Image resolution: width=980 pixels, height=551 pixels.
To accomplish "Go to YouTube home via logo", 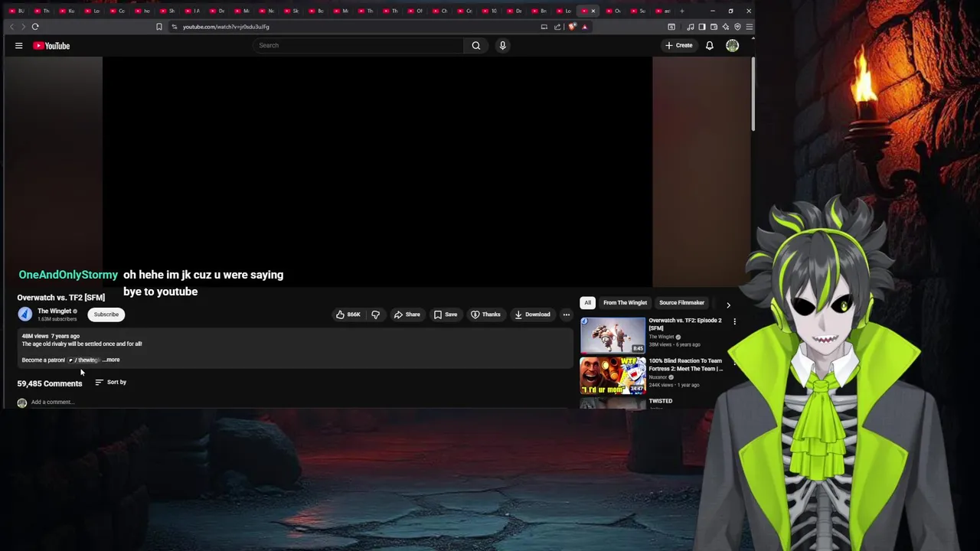I will click(51, 46).
